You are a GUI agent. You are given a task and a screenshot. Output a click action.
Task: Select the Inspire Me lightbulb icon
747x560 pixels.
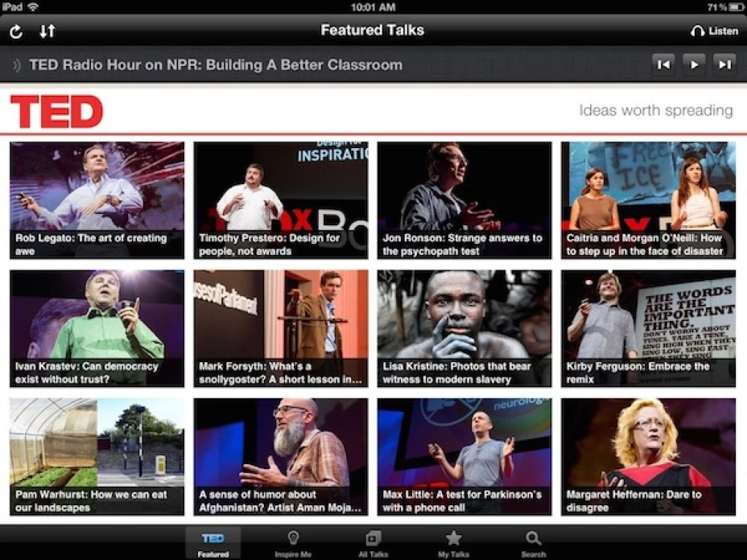pyautogui.click(x=293, y=539)
